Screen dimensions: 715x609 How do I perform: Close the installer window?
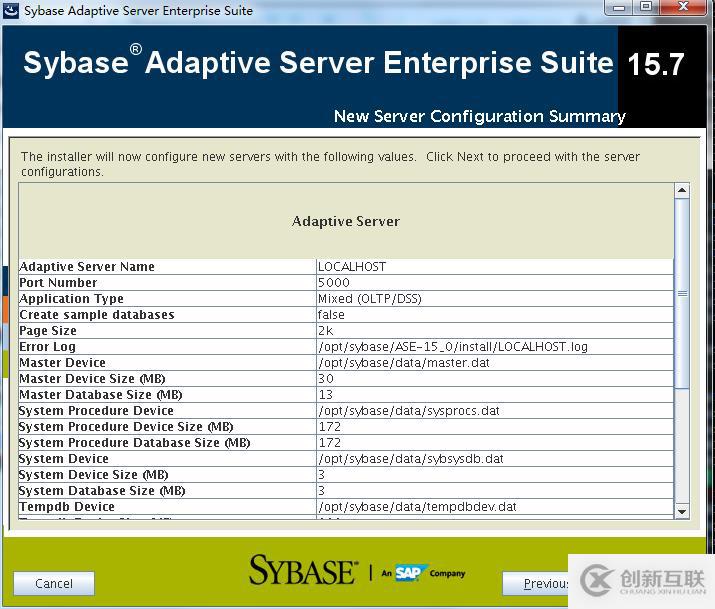pyautogui.click(x=683, y=7)
